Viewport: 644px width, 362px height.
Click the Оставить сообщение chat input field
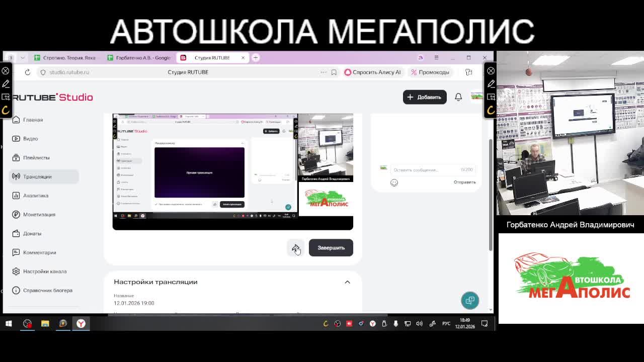pyautogui.click(x=433, y=170)
